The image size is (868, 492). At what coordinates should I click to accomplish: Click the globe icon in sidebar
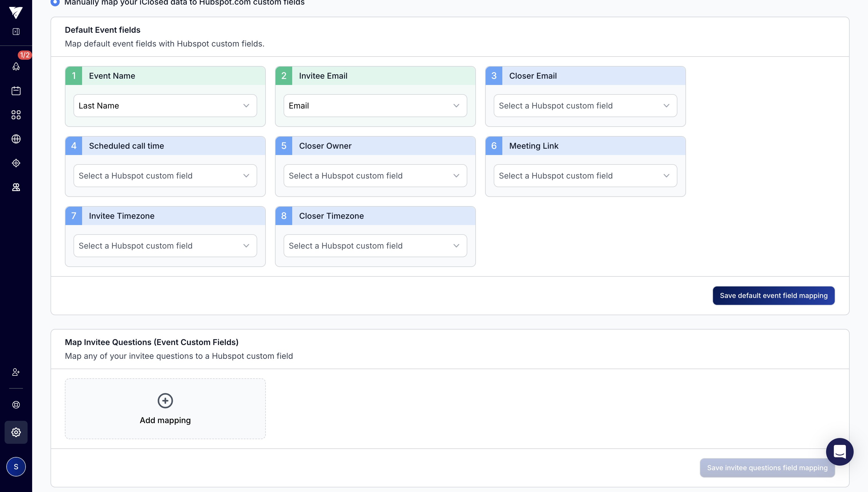(16, 139)
